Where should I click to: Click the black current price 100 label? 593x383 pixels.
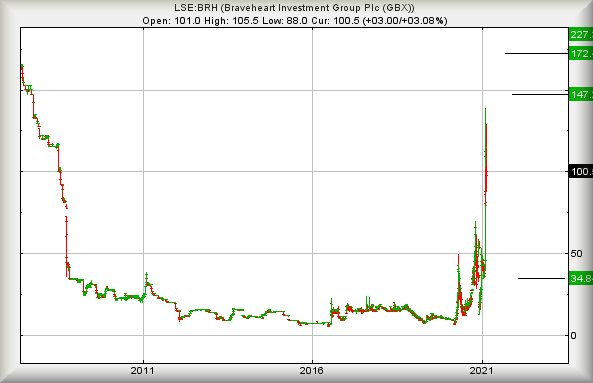[581, 172]
